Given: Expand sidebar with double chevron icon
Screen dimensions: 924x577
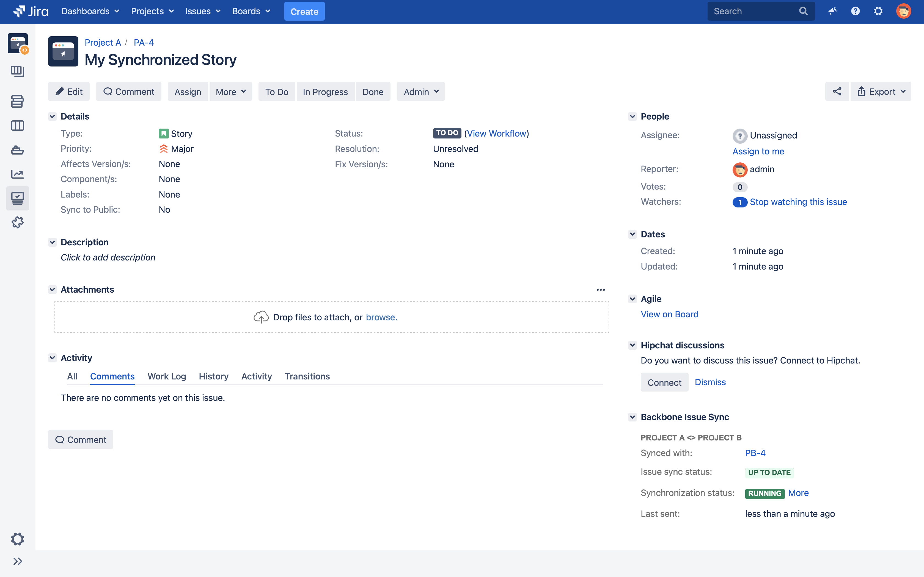Looking at the screenshot, I should click(18, 561).
